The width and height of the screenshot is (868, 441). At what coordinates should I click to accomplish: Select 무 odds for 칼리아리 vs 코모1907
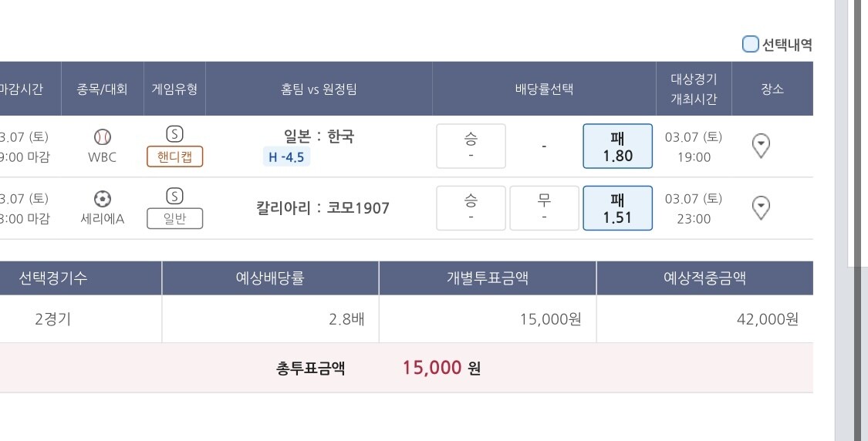pos(544,208)
